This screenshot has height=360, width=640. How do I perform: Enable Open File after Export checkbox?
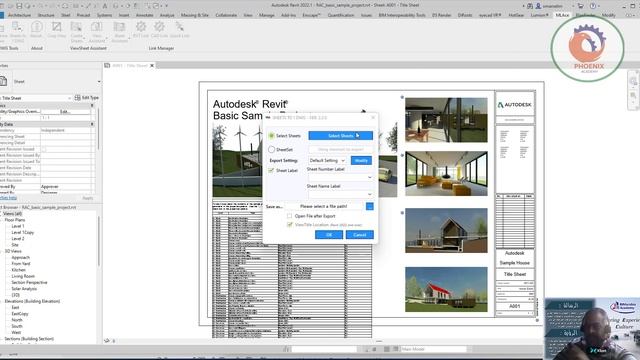tap(289, 216)
